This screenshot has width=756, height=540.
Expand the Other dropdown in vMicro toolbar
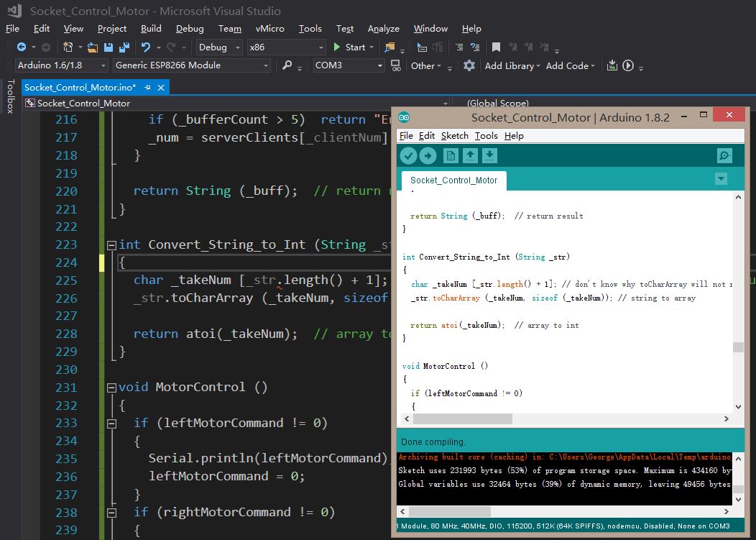pyautogui.click(x=426, y=65)
